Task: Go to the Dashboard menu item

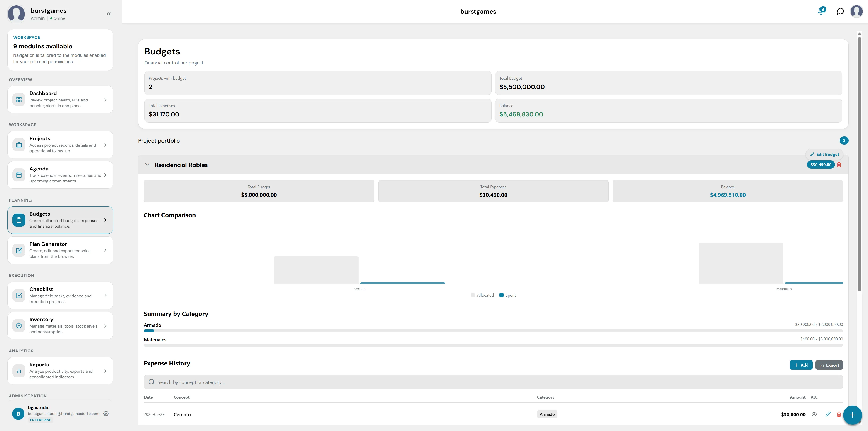Action: [60, 99]
